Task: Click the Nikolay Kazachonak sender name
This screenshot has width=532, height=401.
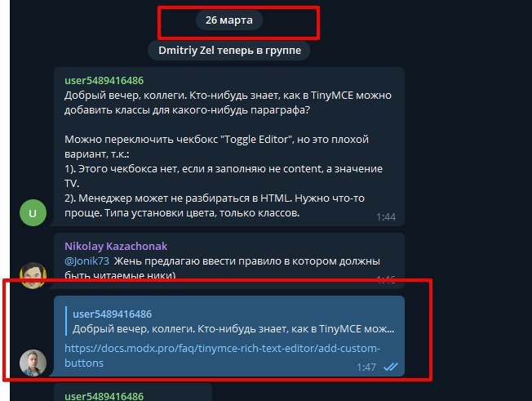Action: (116, 246)
